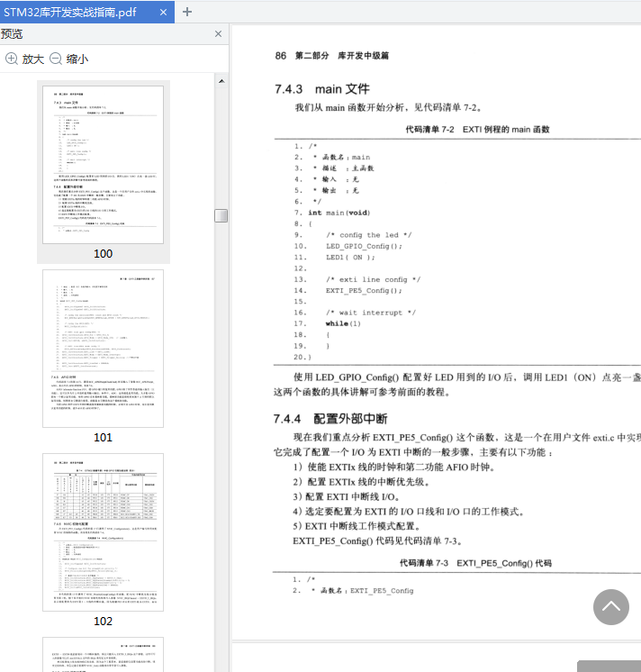
Task: Click code line int main(void)
Action: tap(339, 213)
